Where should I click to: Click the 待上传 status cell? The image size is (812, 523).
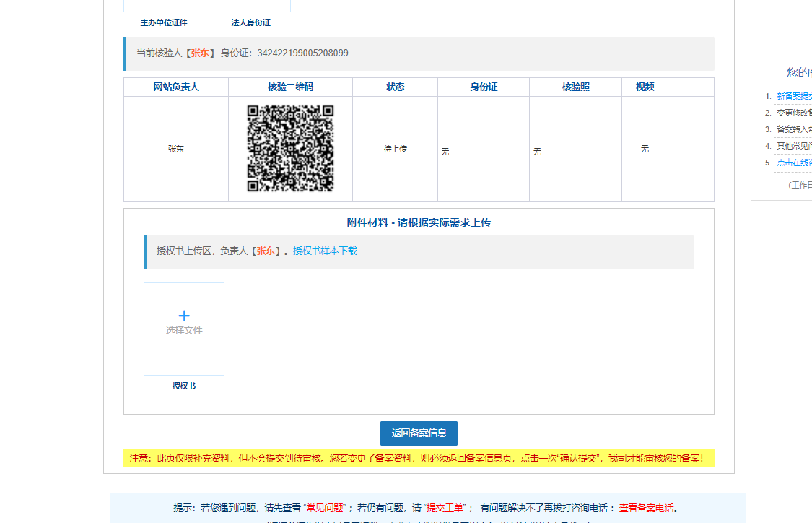395,149
